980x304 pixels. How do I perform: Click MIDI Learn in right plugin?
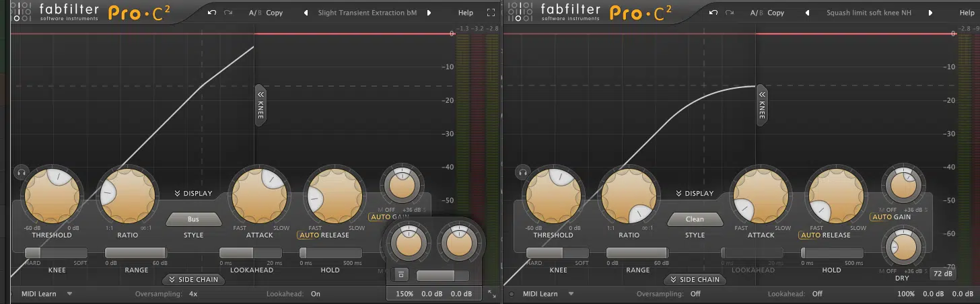[x=542, y=294]
